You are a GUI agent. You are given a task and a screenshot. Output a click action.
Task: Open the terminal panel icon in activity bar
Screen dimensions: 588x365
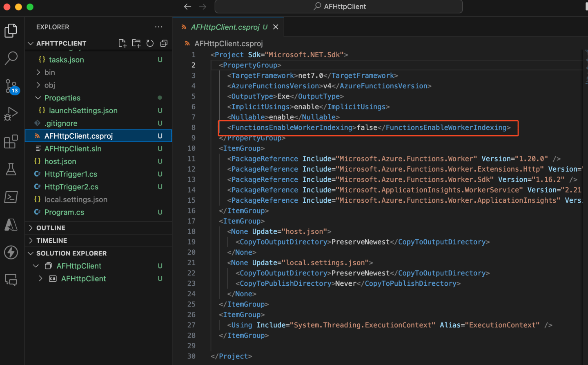pos(11,197)
